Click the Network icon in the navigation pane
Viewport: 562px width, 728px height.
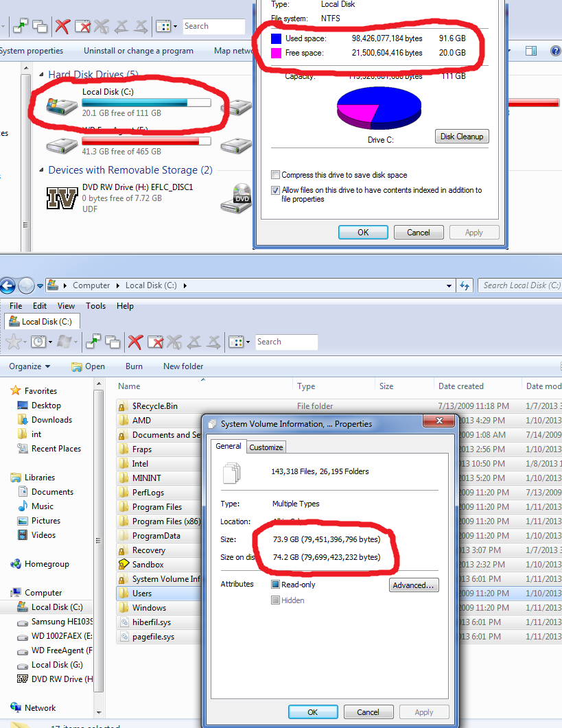[x=15, y=707]
